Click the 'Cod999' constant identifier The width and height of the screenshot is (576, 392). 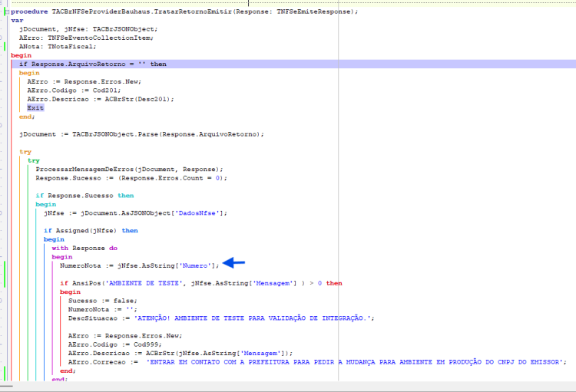point(145,344)
